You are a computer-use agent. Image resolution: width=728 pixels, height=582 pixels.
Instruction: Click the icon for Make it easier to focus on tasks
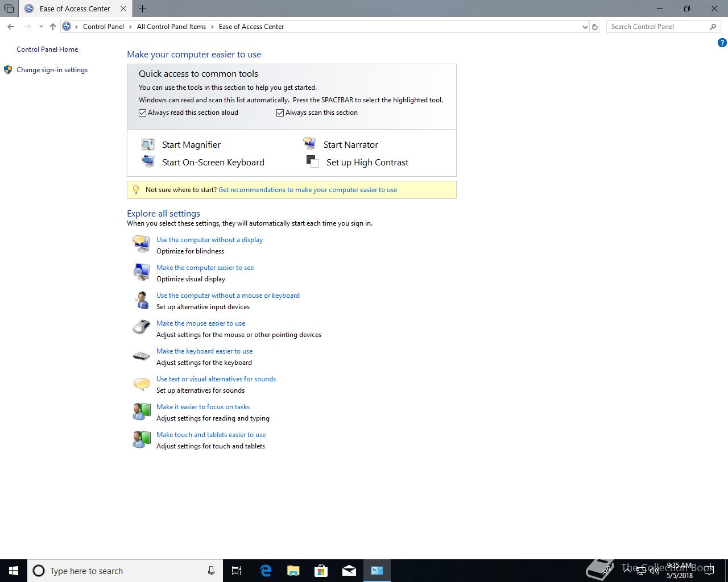click(x=141, y=411)
